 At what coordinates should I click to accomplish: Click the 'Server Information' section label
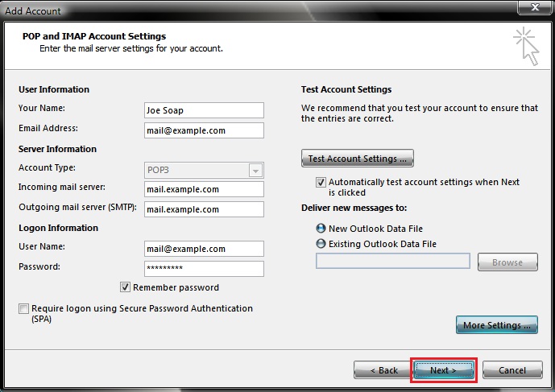pos(57,149)
